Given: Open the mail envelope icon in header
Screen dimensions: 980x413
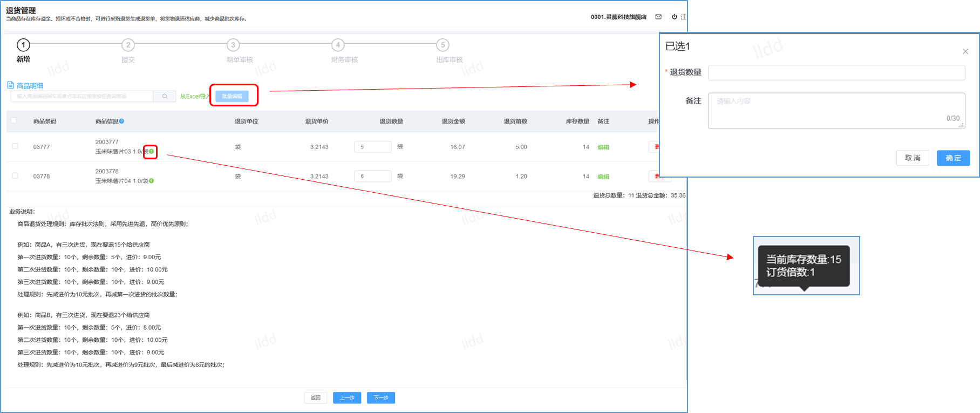Looking at the screenshot, I should [x=658, y=17].
